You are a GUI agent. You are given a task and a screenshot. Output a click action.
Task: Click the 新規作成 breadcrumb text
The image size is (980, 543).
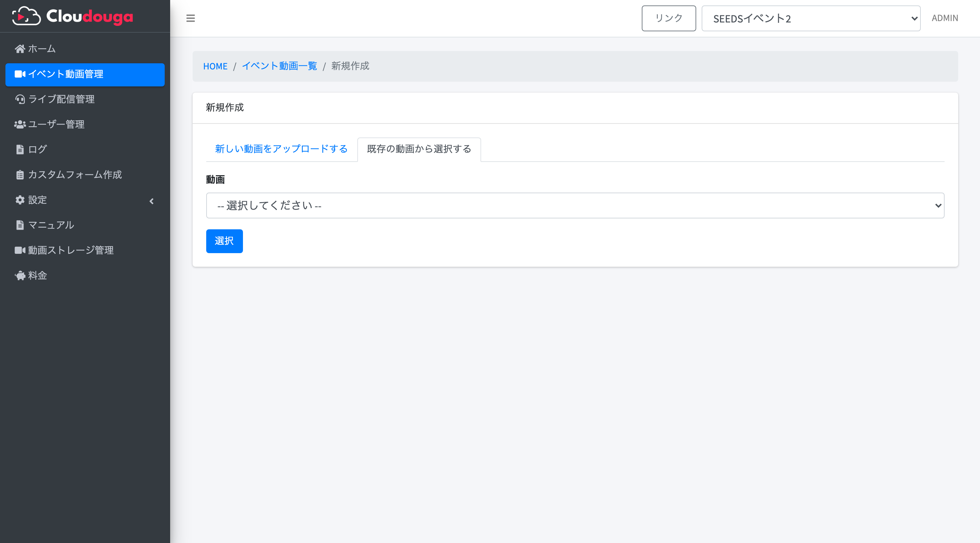tap(350, 66)
